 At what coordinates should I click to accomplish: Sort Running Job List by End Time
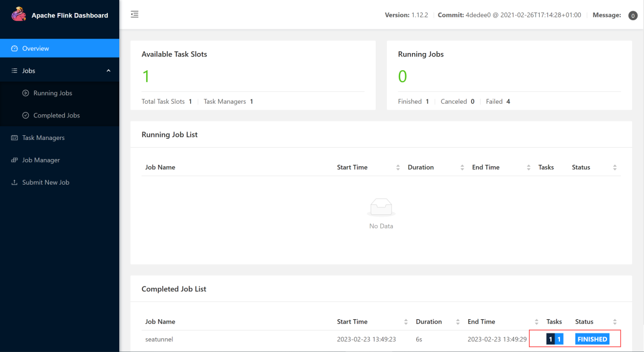(528, 167)
